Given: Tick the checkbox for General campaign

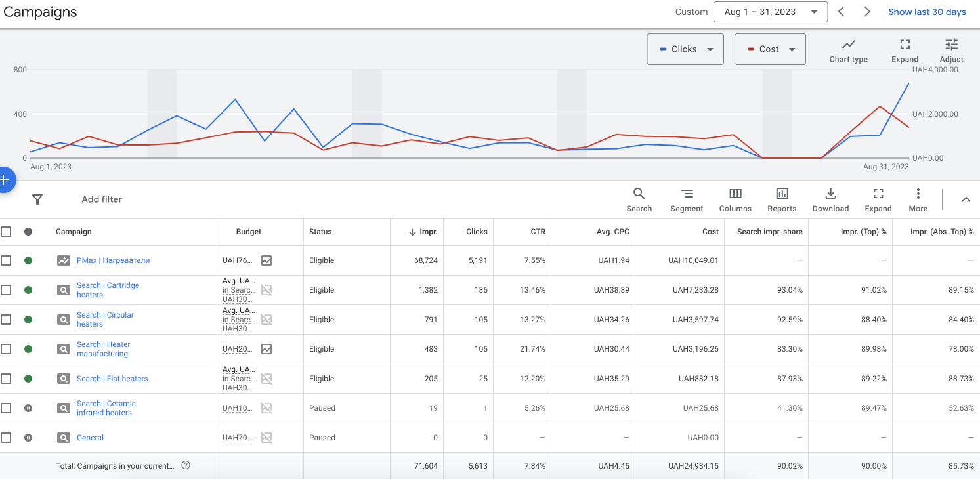Looking at the screenshot, I should pos(7,438).
